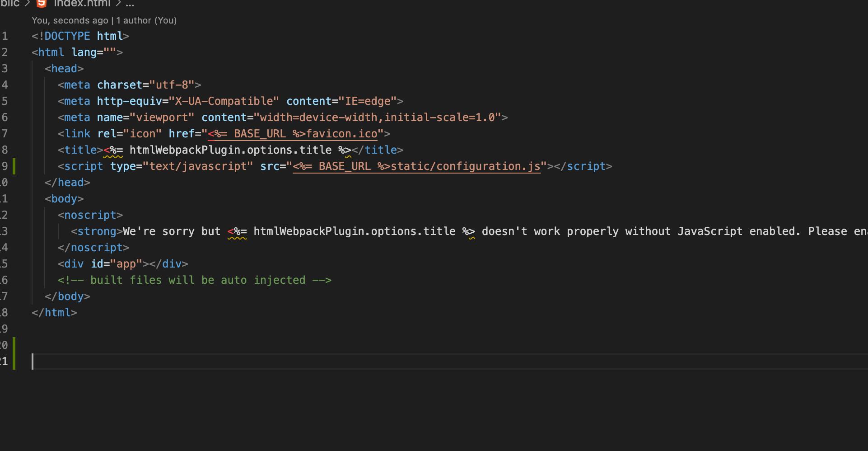The image size is (868, 451).
Task: Click the opening head tag
Action: click(64, 69)
